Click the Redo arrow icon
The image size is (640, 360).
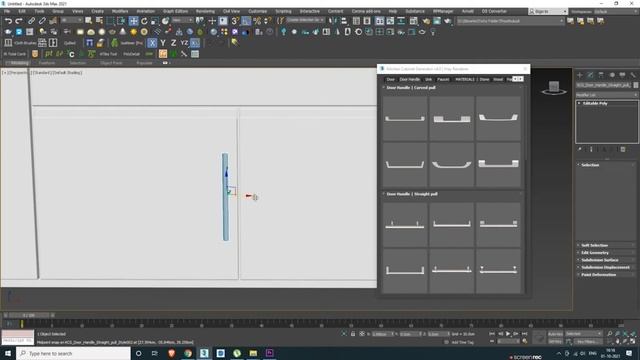coord(19,21)
